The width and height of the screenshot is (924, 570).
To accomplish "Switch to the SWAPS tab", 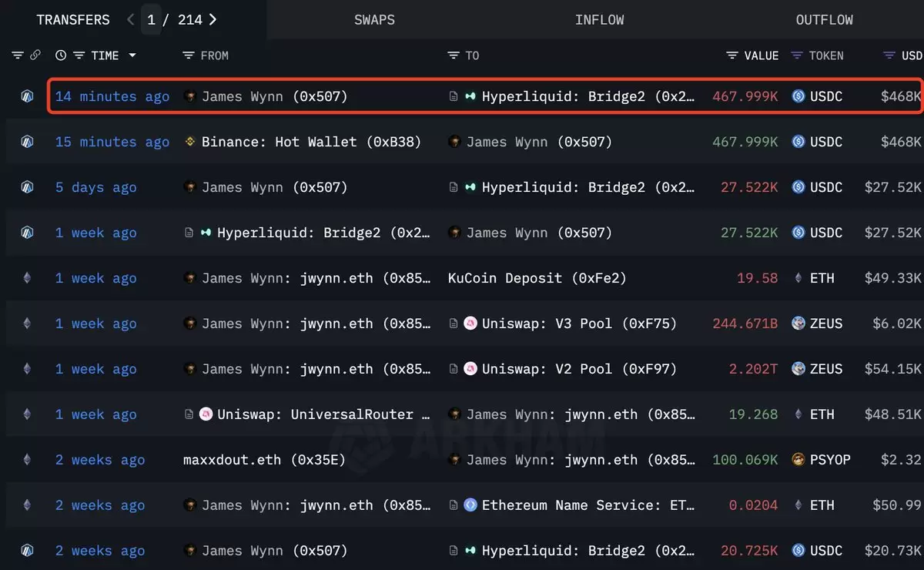I will (x=374, y=19).
